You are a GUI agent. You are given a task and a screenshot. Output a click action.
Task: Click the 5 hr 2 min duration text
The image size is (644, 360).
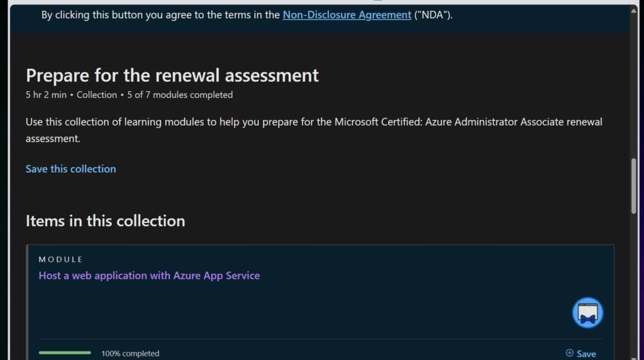[x=48, y=95]
